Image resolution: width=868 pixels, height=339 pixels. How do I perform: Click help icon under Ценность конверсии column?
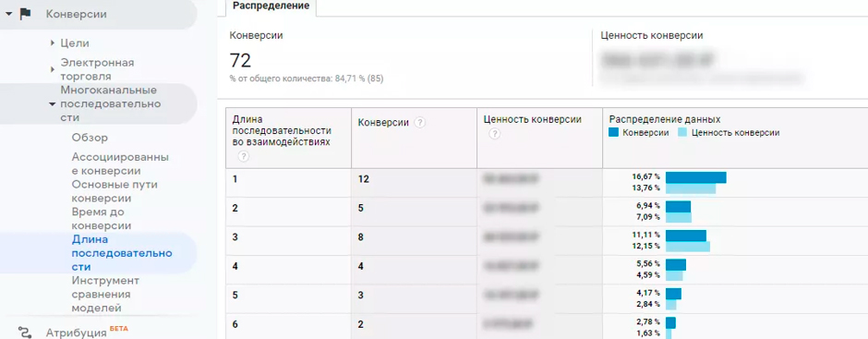[494, 134]
